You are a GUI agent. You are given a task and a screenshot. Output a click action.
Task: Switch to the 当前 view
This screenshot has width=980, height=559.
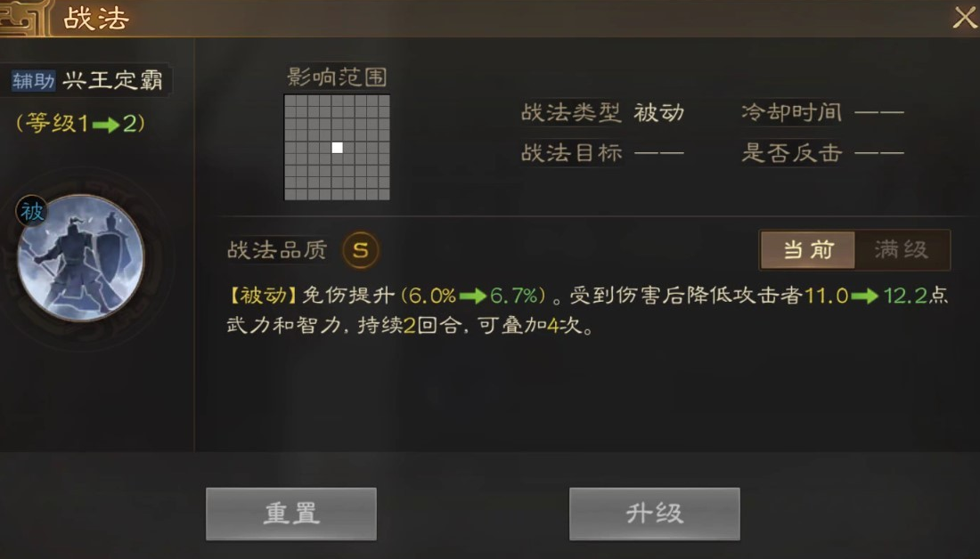807,250
